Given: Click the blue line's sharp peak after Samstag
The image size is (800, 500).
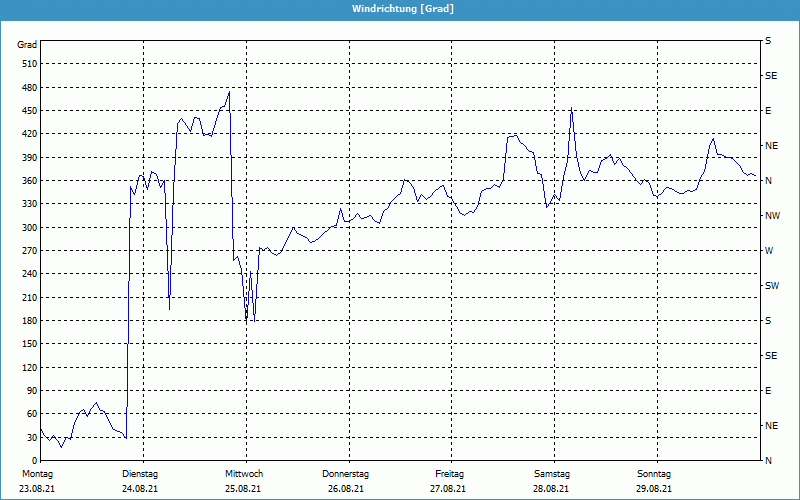Looking at the screenshot, I should coord(571,108).
